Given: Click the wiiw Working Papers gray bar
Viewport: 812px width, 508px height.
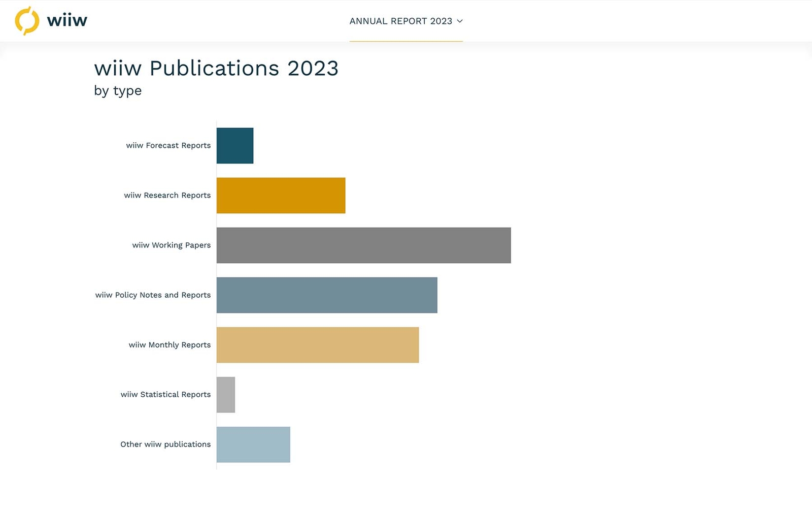Looking at the screenshot, I should coord(363,245).
